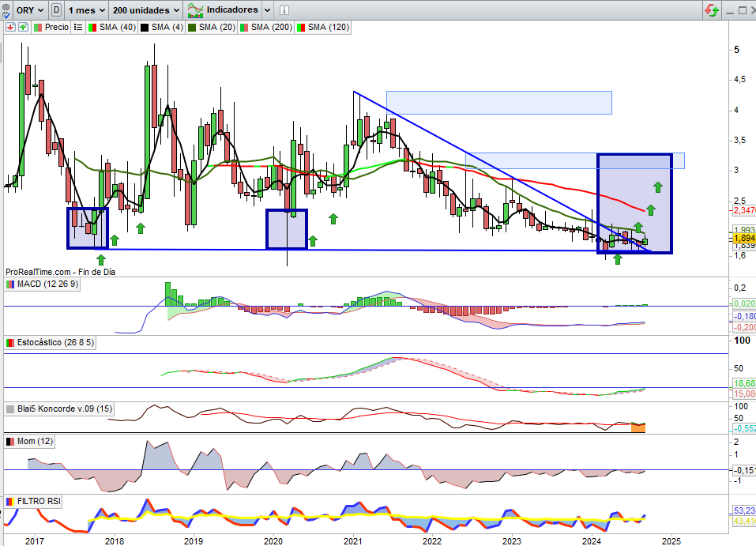Click the SMA (40) color swatch
Screen dimensions: 756x546
pos(93,28)
